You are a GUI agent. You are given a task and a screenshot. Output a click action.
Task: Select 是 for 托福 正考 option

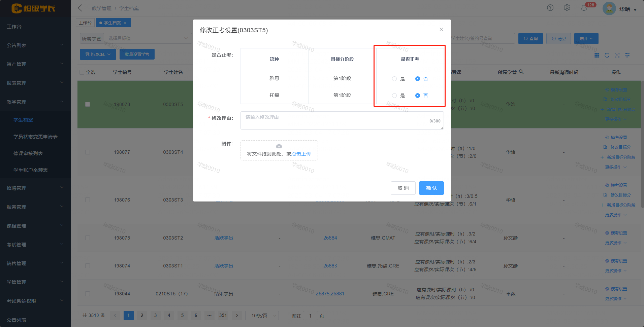394,95
